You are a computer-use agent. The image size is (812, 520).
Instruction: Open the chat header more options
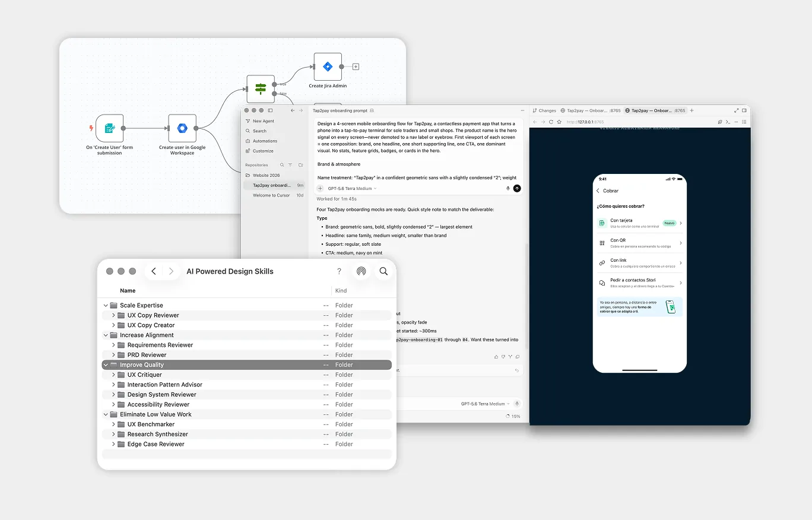(x=522, y=110)
